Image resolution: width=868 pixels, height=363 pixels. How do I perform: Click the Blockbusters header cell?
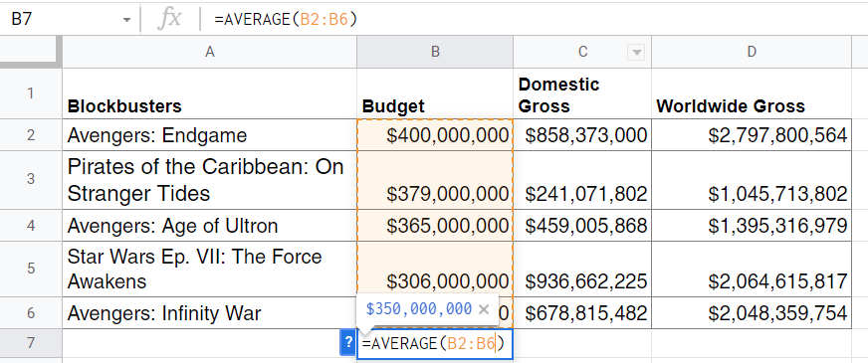(x=209, y=93)
